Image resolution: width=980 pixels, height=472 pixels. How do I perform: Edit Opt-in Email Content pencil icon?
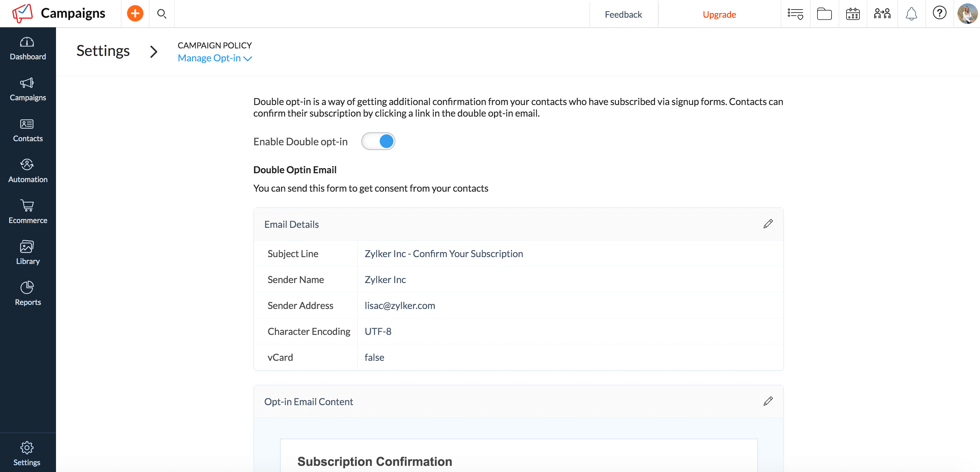[768, 401]
